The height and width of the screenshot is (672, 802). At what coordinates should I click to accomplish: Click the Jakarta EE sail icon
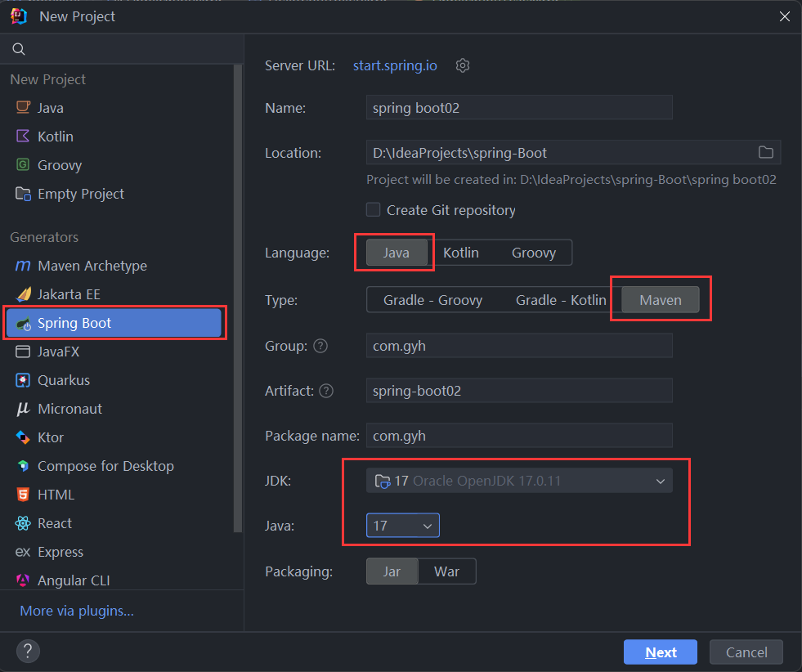23,294
